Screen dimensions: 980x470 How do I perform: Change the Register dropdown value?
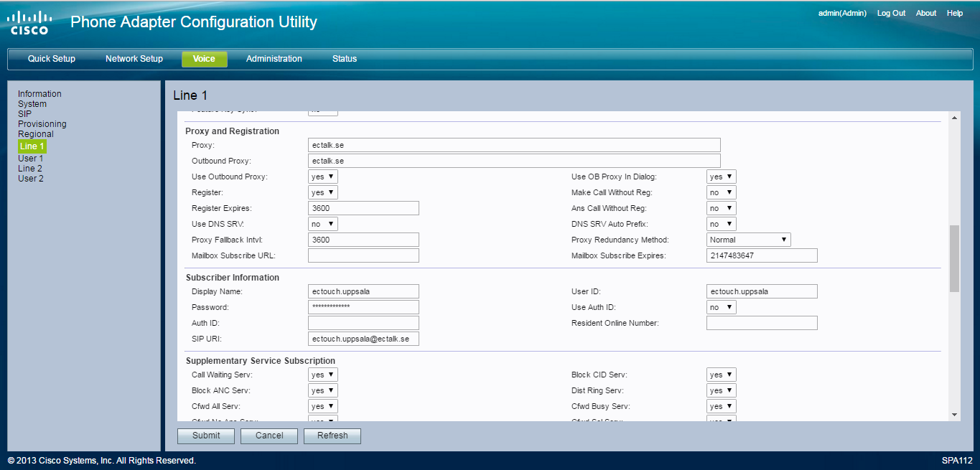pyautogui.click(x=322, y=192)
